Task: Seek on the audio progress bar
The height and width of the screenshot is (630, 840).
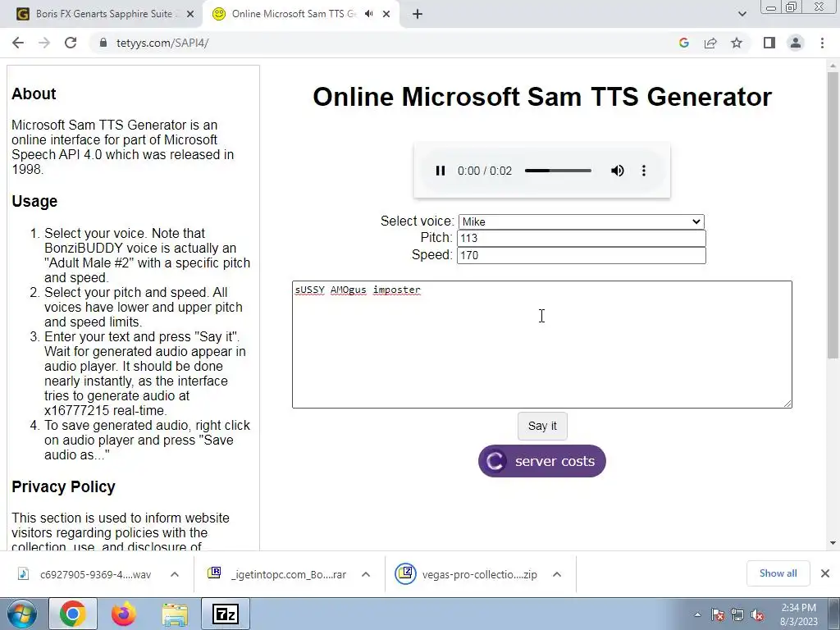Action: (558, 171)
